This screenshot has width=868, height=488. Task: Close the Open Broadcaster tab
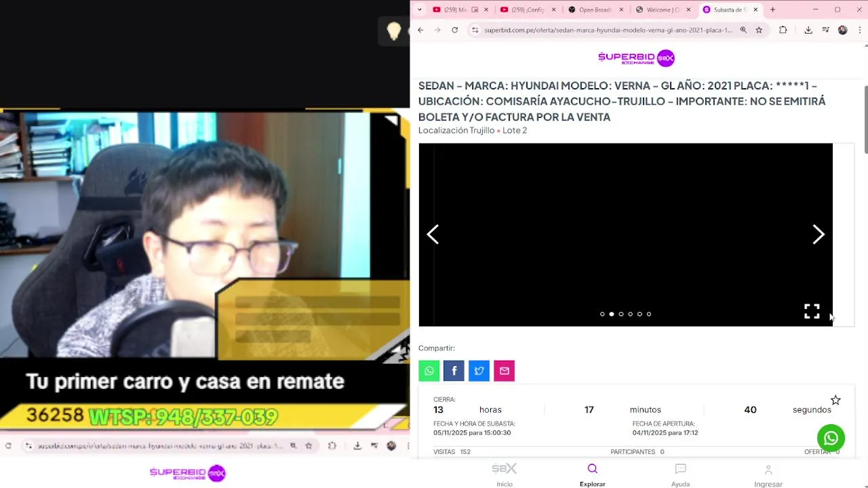point(620,9)
